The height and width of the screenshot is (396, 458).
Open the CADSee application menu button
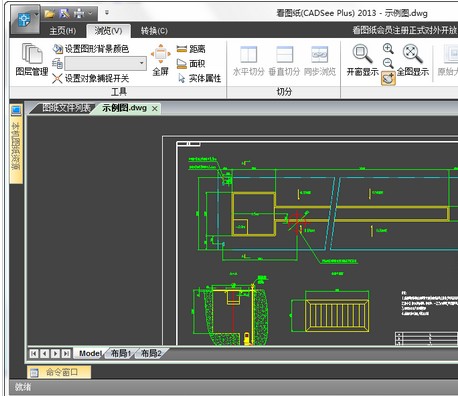(x=25, y=20)
